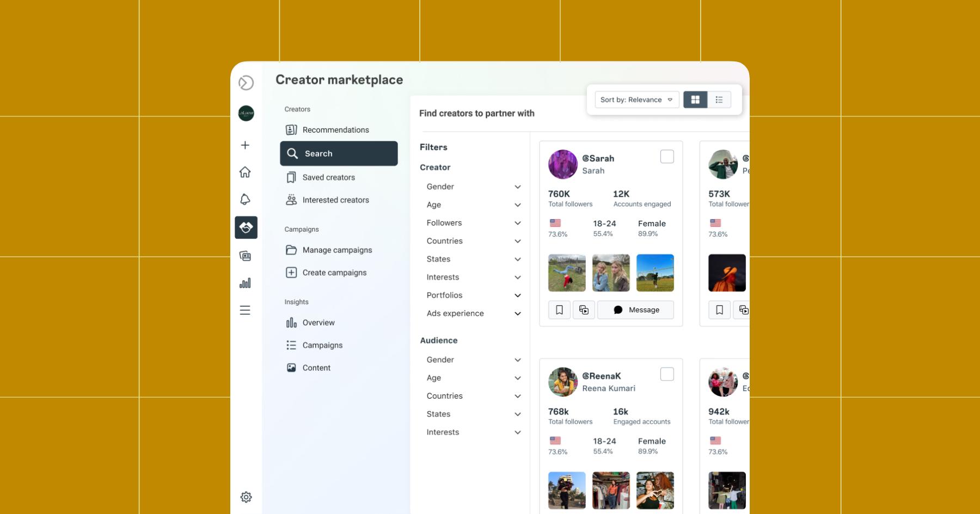Bookmark the 573K followers creator card
980x514 pixels.
[x=719, y=310]
